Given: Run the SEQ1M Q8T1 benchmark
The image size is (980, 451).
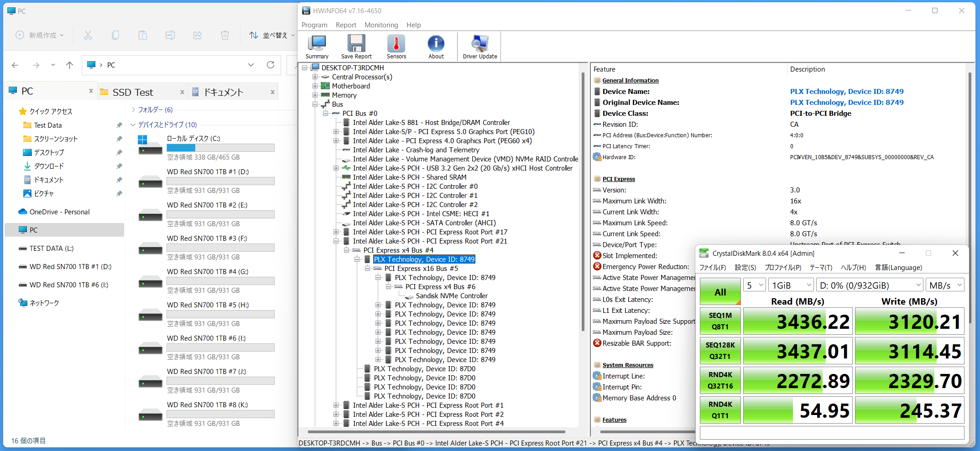Looking at the screenshot, I should coord(720,321).
